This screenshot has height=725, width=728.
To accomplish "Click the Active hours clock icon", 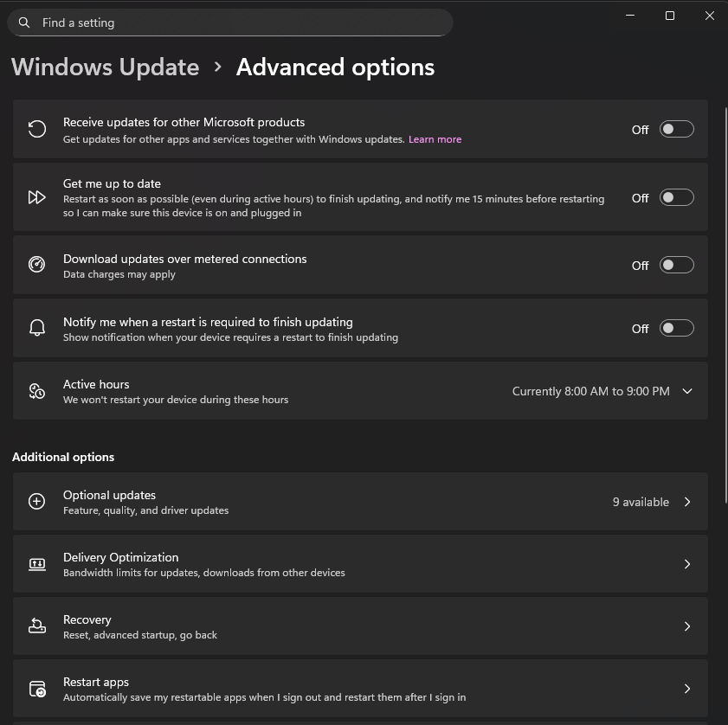I will pyautogui.click(x=36, y=391).
